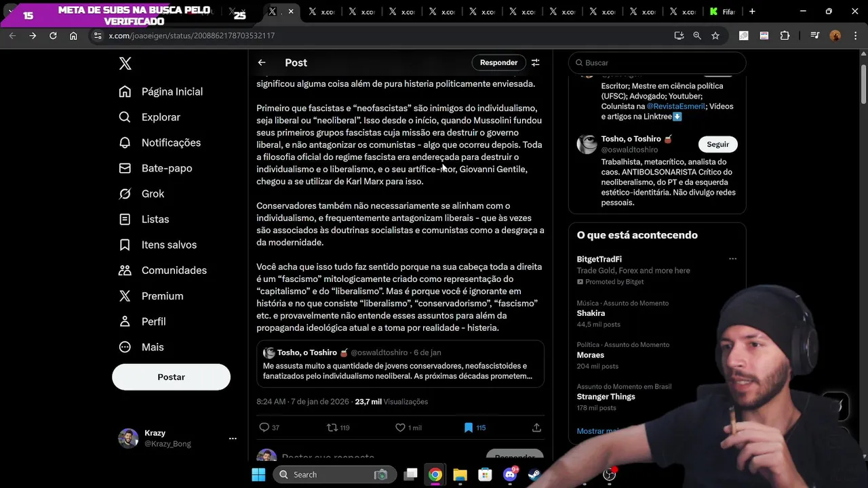Open Grok from the sidebar
The height and width of the screenshot is (488, 868).
(142, 194)
